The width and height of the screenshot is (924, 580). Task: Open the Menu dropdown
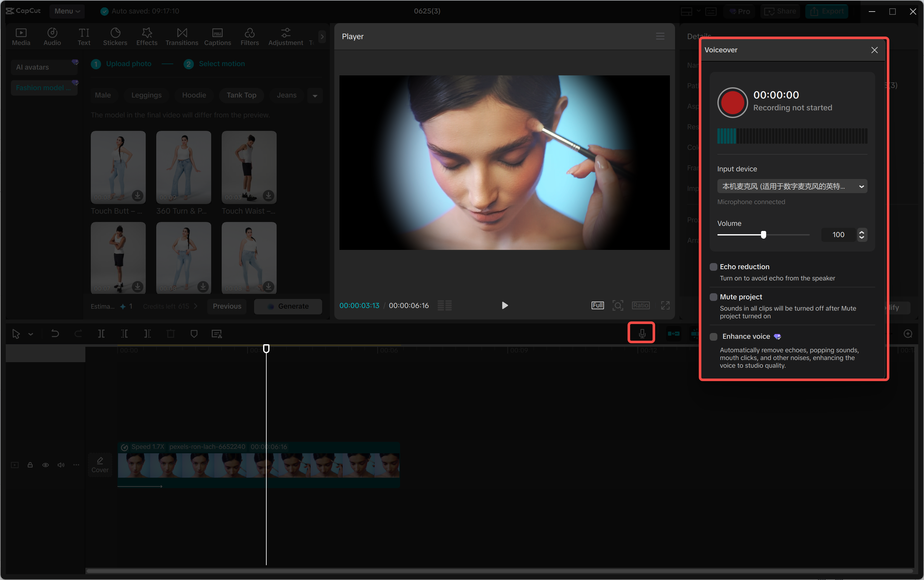coord(67,11)
